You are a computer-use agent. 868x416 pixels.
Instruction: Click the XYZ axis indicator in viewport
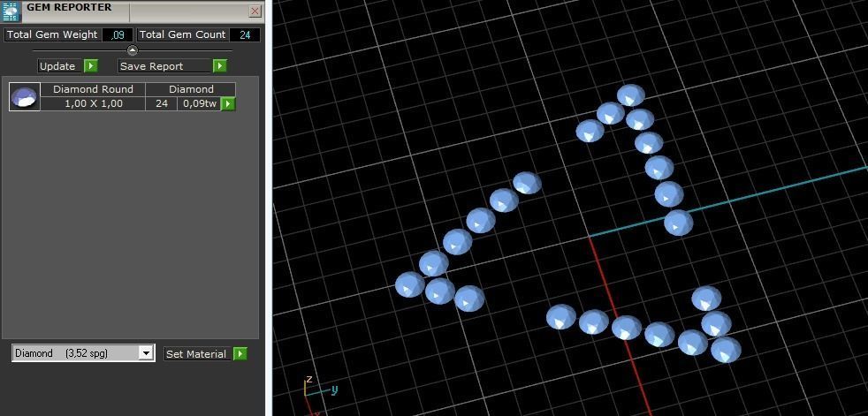click(320, 394)
